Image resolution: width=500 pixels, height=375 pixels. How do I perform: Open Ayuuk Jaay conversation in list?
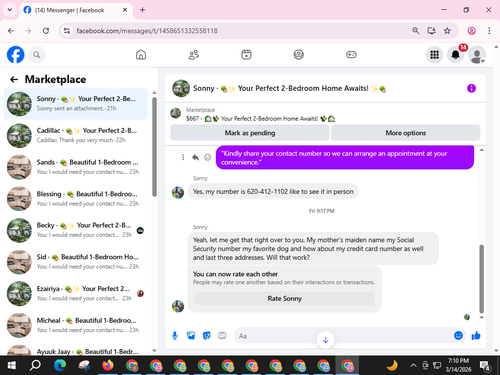pos(75,350)
